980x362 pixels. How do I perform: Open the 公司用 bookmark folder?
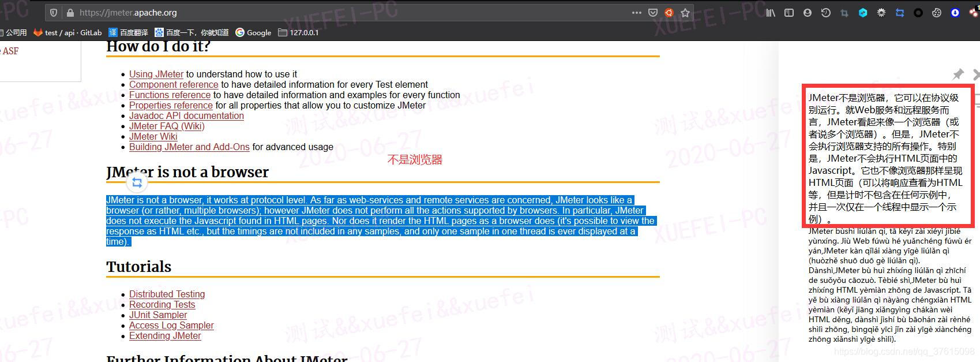click(x=13, y=32)
